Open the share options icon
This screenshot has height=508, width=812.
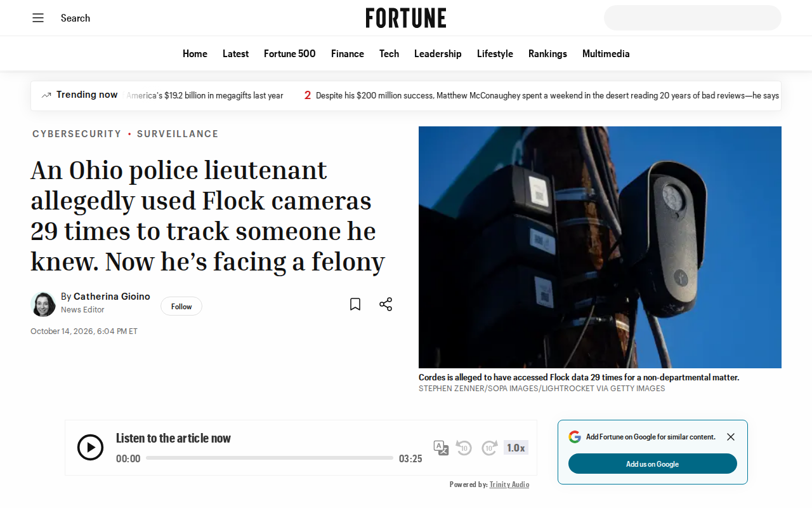[386, 304]
